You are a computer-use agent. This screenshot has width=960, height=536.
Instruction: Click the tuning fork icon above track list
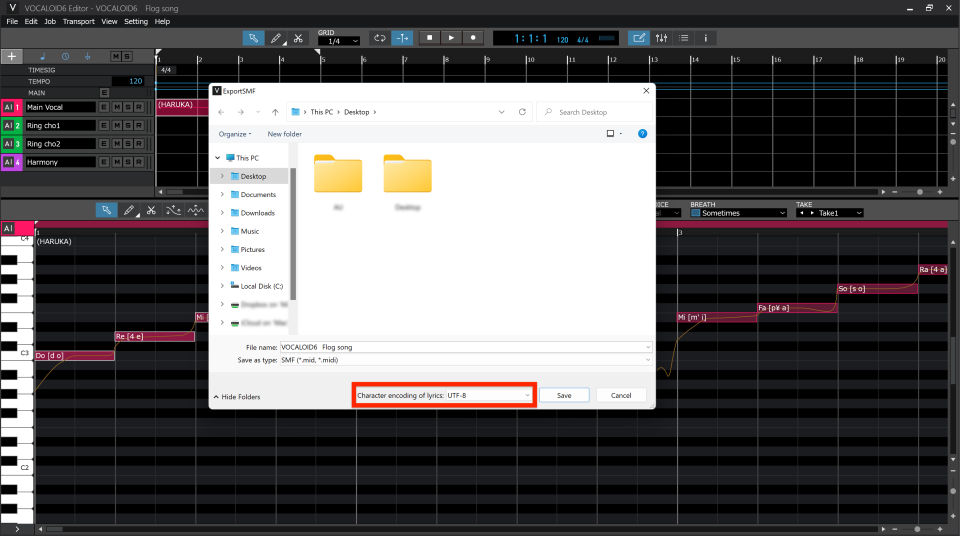(x=88, y=56)
